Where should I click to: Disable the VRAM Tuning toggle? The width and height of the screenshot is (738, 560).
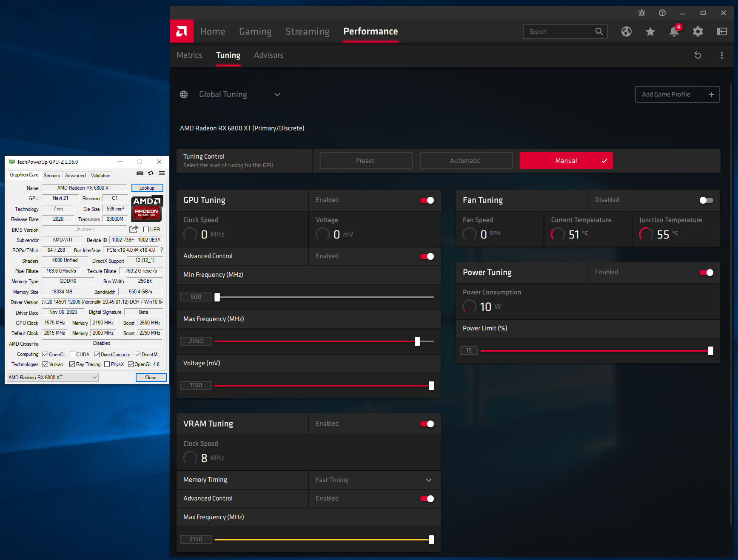(427, 424)
